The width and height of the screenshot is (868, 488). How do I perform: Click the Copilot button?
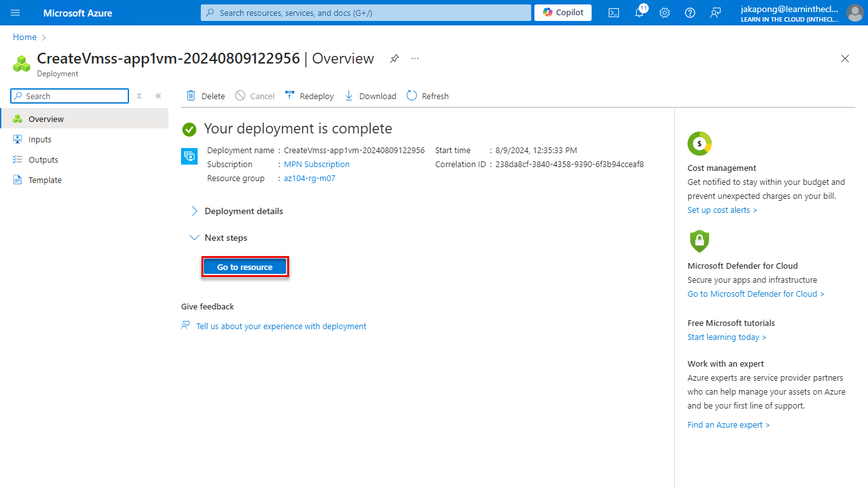tap(563, 13)
